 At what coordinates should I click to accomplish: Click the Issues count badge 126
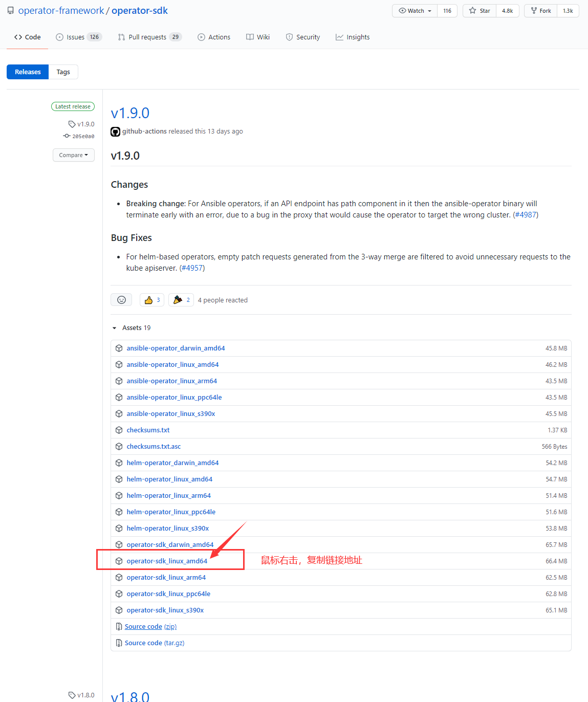click(95, 37)
